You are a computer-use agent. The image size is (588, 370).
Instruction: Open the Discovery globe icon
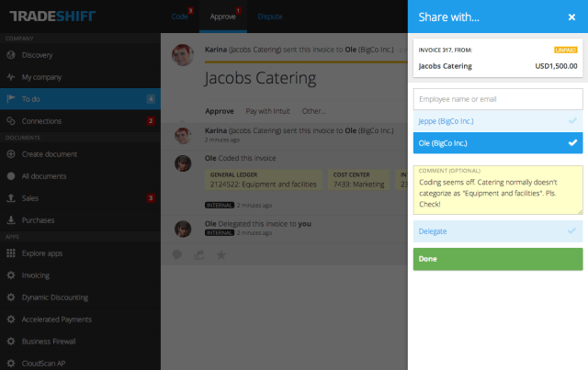[x=11, y=55]
